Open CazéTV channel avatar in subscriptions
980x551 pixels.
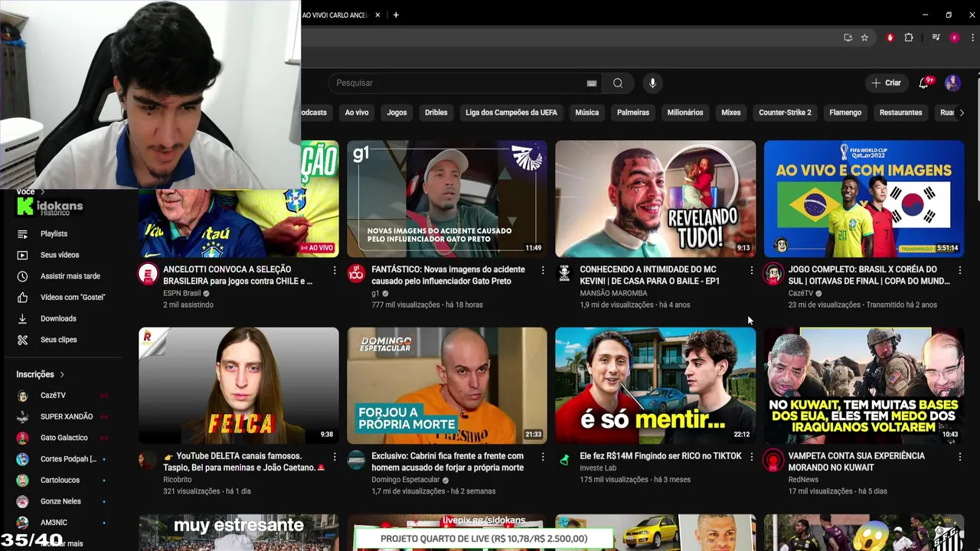pyautogui.click(x=23, y=396)
